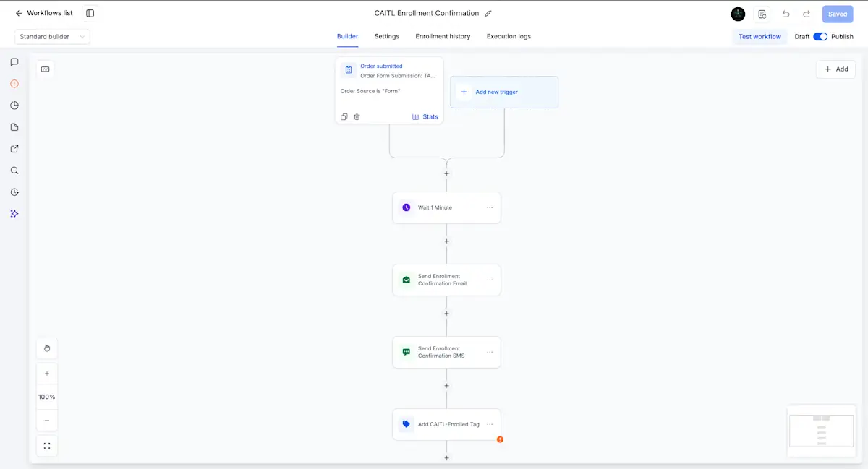Viewport: 868px width, 469px height.
Task: Open comments icon in left sidebar
Action: click(x=14, y=62)
